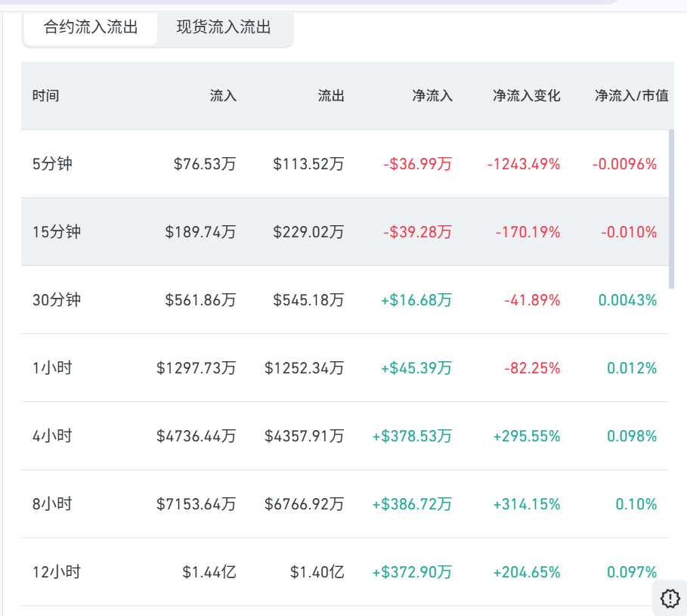
Task: Click change value +314.15%
Action: point(527,504)
